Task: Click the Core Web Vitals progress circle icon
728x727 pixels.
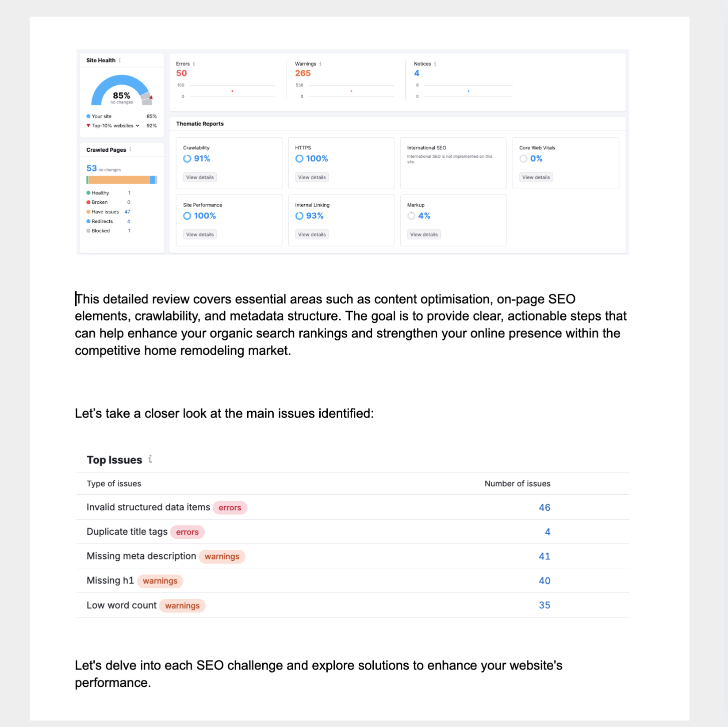Action: pos(524,159)
